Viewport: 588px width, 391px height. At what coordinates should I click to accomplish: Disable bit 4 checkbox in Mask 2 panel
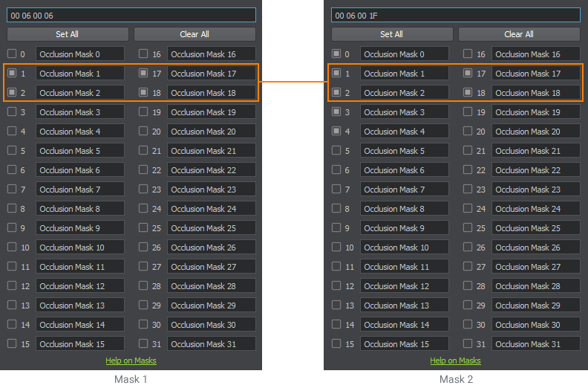click(336, 132)
